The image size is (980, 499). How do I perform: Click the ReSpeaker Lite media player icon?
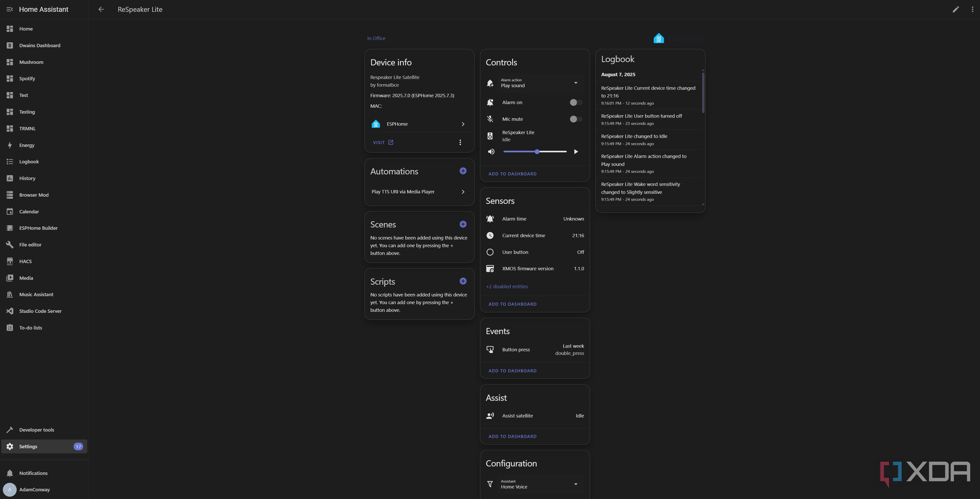click(x=490, y=136)
